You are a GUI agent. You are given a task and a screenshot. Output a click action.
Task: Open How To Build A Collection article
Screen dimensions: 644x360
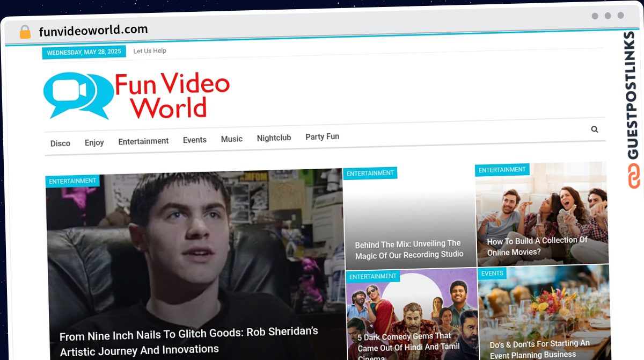[537, 246]
